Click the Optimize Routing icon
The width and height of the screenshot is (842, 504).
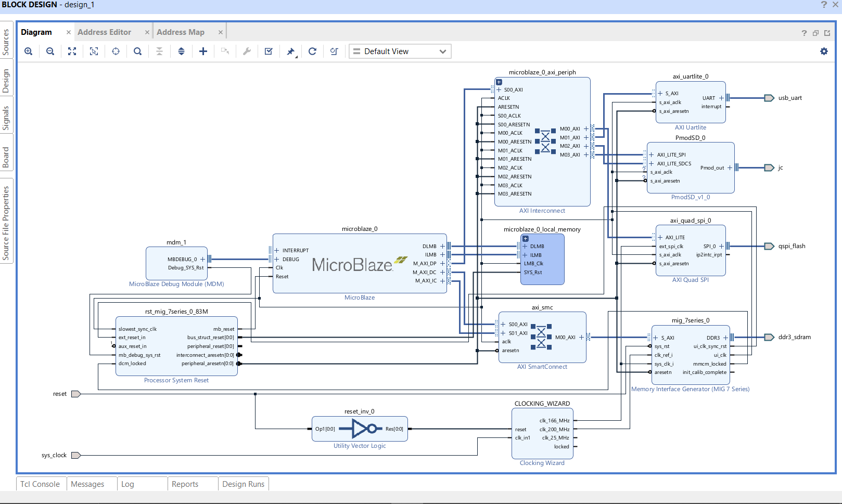click(x=335, y=51)
